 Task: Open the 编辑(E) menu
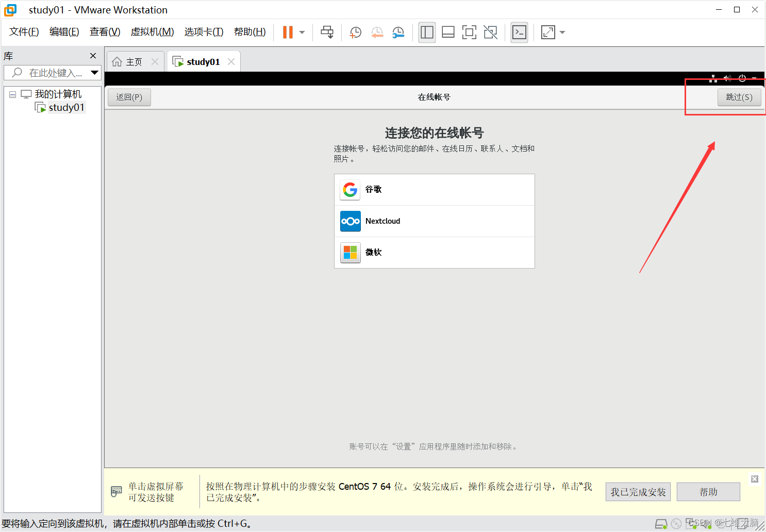coord(64,32)
